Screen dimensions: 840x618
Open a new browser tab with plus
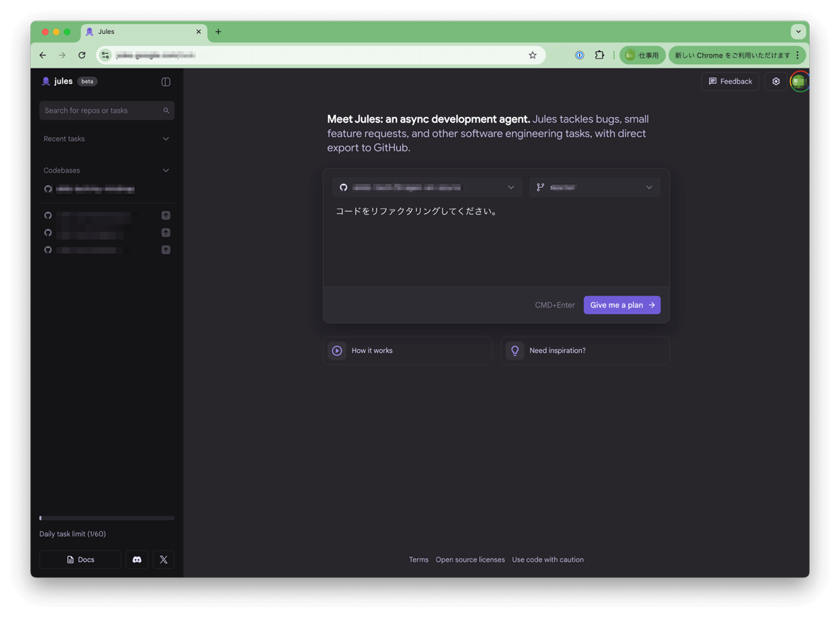click(x=218, y=32)
